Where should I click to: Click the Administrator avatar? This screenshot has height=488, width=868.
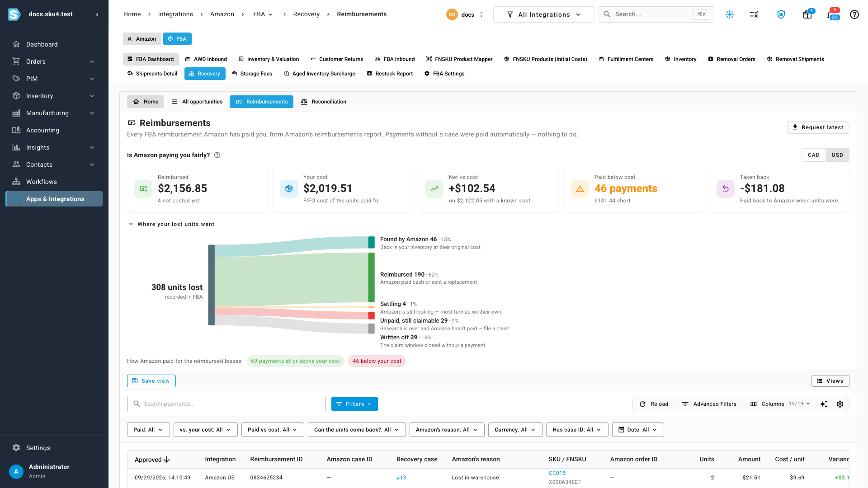click(16, 471)
